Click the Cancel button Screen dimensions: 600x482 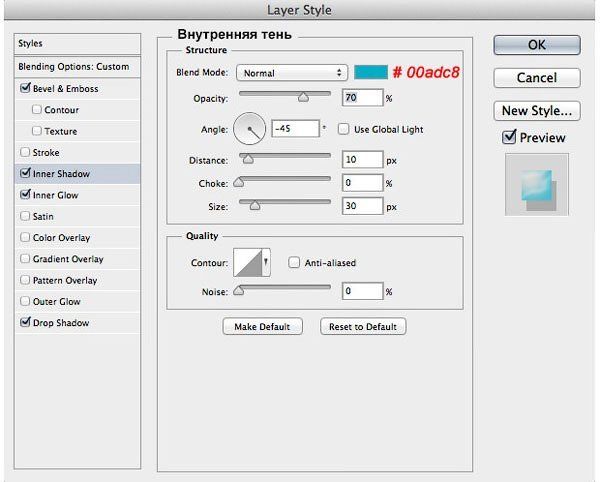pos(536,78)
